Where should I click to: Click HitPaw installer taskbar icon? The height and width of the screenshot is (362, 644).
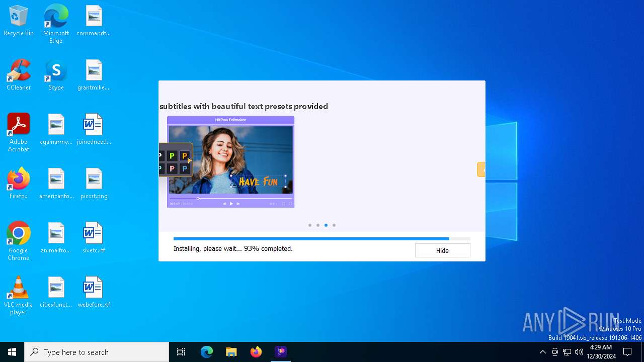pos(281,352)
